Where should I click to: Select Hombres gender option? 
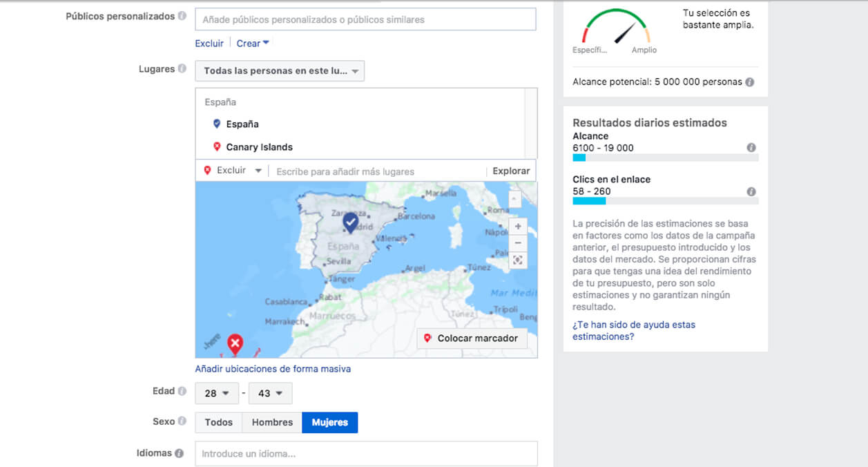click(x=272, y=422)
